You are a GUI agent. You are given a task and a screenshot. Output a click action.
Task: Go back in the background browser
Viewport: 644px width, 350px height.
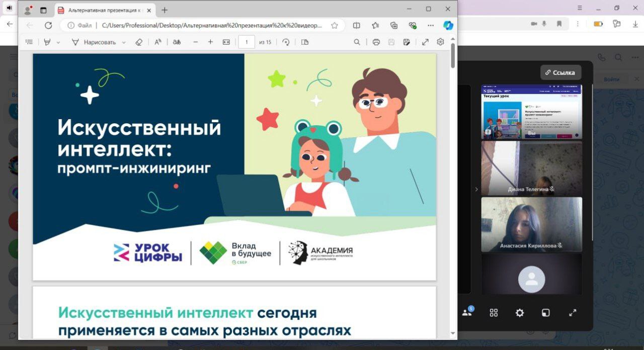[x=10, y=24]
